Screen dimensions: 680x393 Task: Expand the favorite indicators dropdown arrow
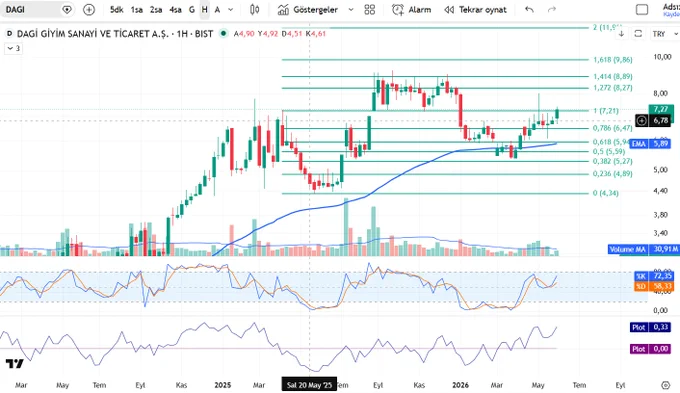pos(351,10)
